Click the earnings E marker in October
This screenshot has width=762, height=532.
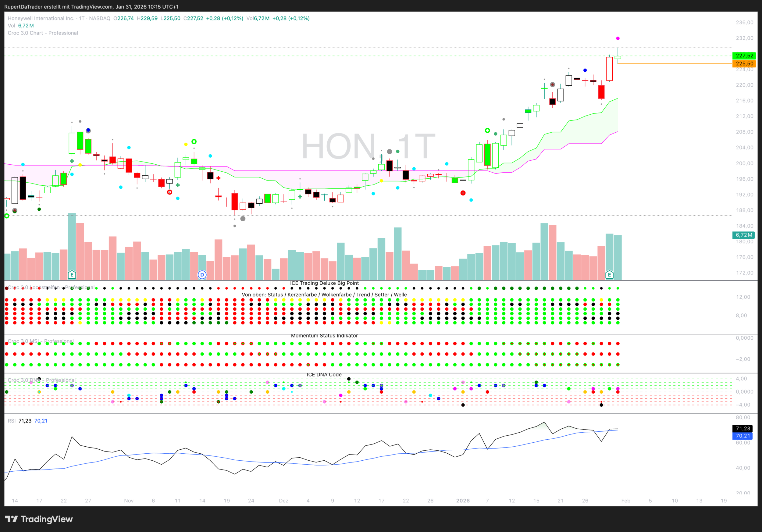pos(72,275)
